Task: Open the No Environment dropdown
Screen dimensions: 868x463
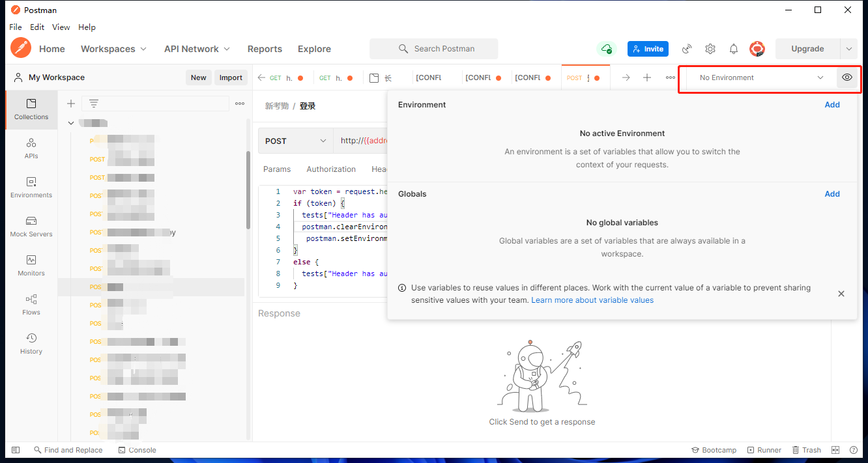Action: [756, 77]
